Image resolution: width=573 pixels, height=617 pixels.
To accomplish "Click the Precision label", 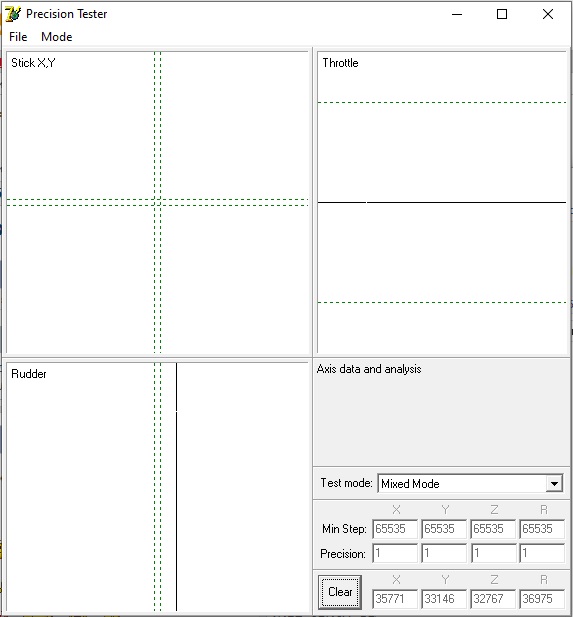I will coord(343,554).
